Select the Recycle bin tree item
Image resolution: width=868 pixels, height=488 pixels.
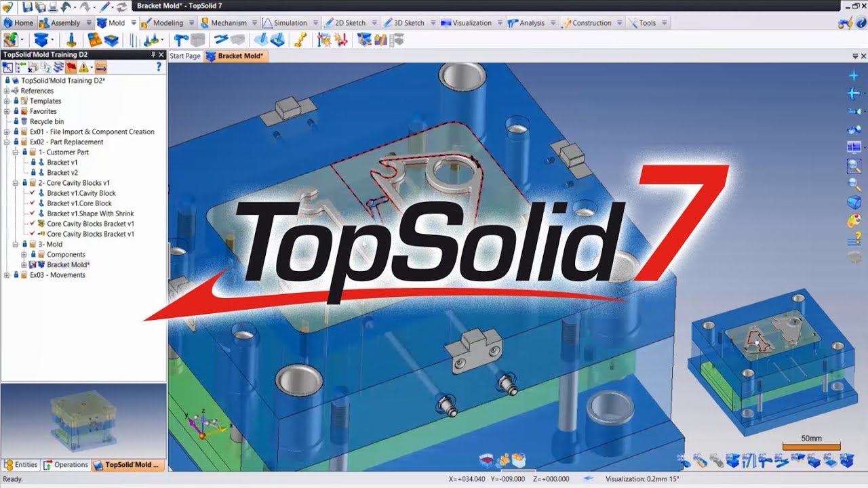47,121
